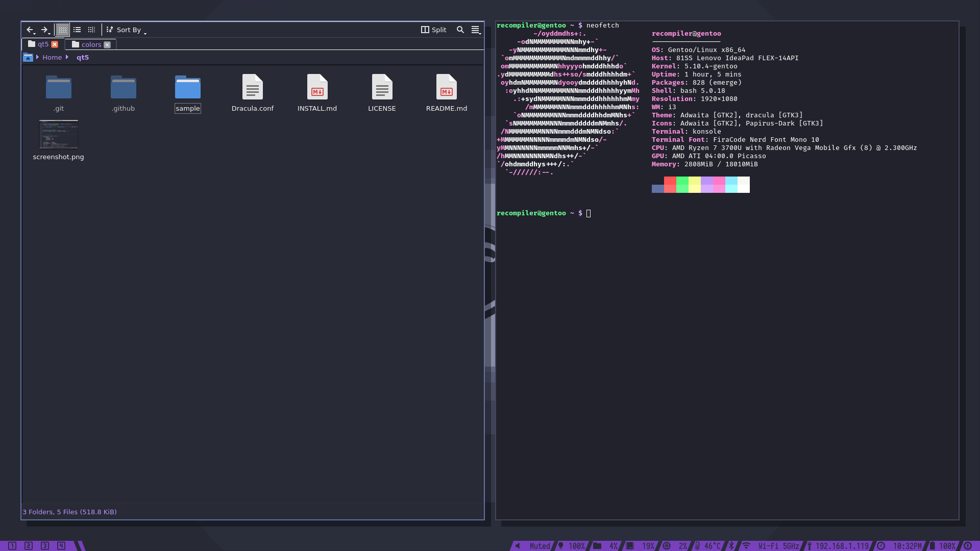Expand arrow after Home breadcrumb
980x551 pixels.
(x=67, y=57)
